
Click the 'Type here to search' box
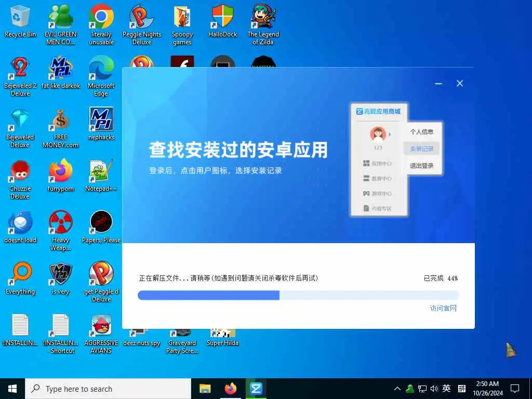click(x=108, y=389)
